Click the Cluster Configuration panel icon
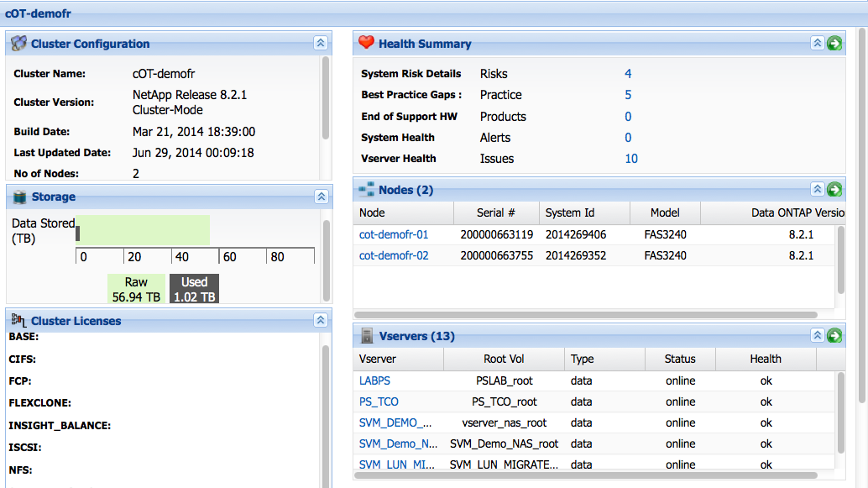Viewport: 868px width, 488px height. pyautogui.click(x=18, y=44)
